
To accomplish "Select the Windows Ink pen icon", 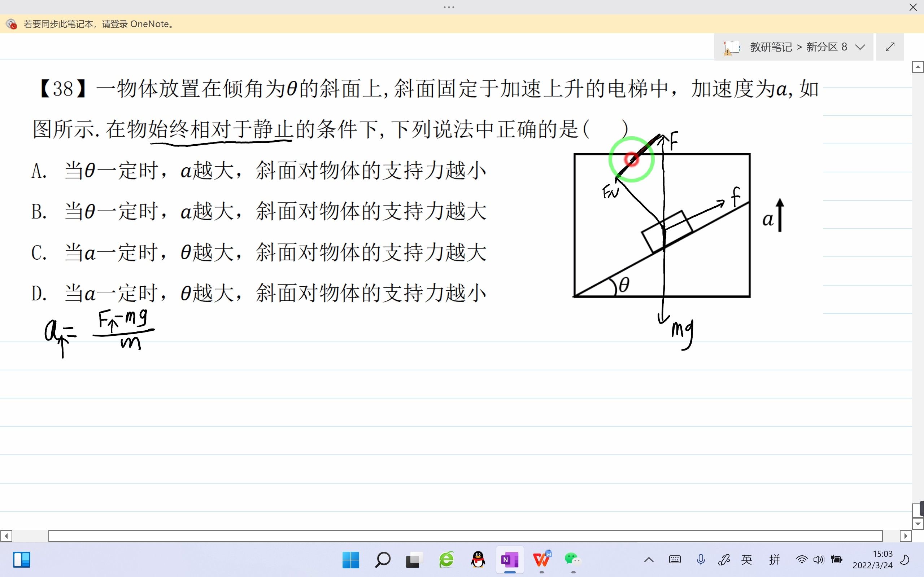I will [x=725, y=559].
